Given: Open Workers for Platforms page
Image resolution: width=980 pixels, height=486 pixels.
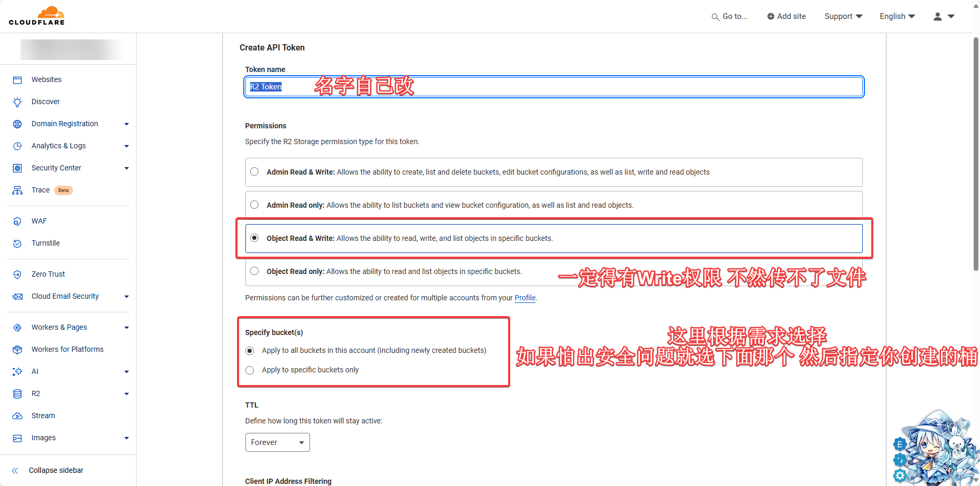Looking at the screenshot, I should point(67,349).
